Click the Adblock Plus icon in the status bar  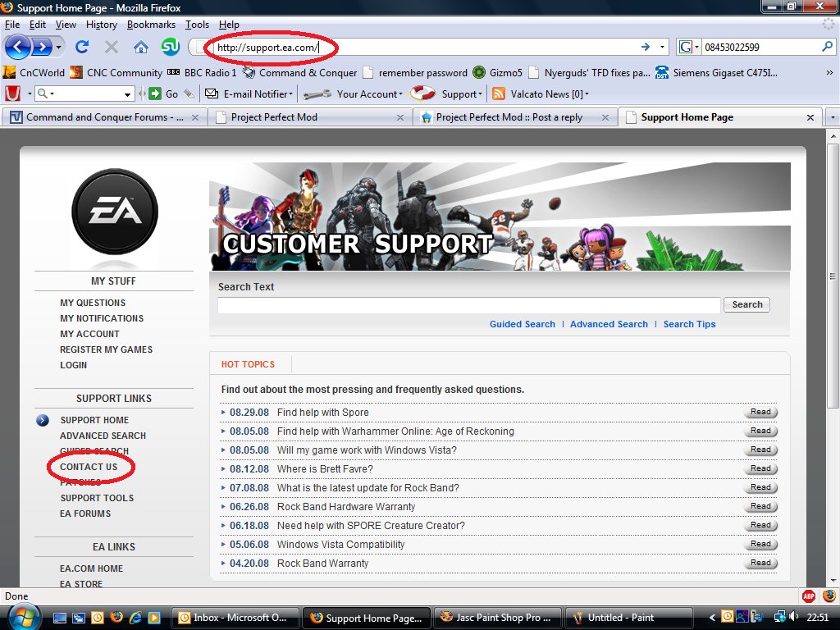coord(808,596)
